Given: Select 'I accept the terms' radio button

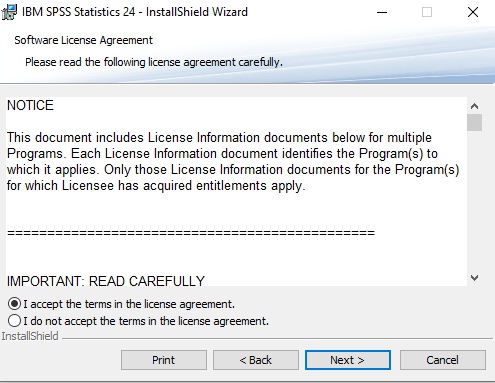Looking at the screenshot, I should 14,304.
